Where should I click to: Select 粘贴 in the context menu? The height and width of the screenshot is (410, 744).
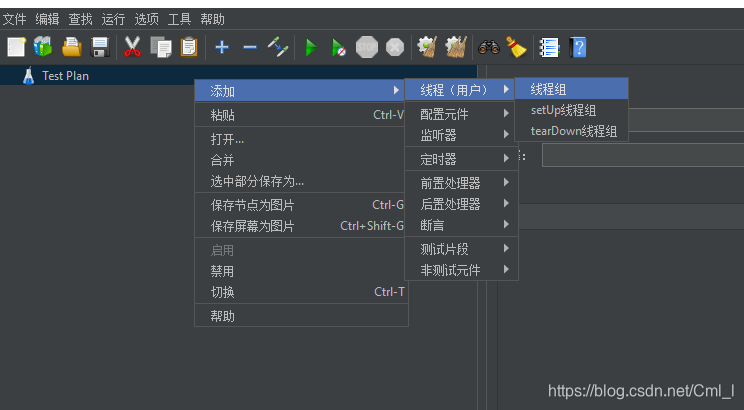click(301, 115)
